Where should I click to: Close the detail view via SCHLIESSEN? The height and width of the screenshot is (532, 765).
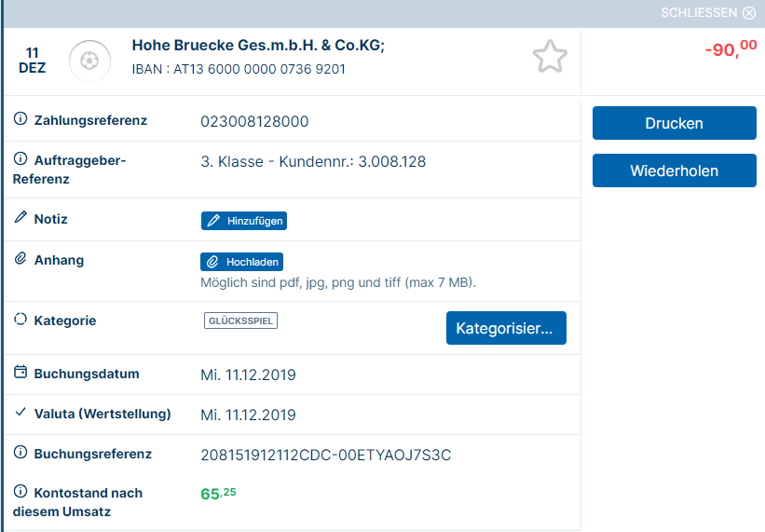point(708,13)
